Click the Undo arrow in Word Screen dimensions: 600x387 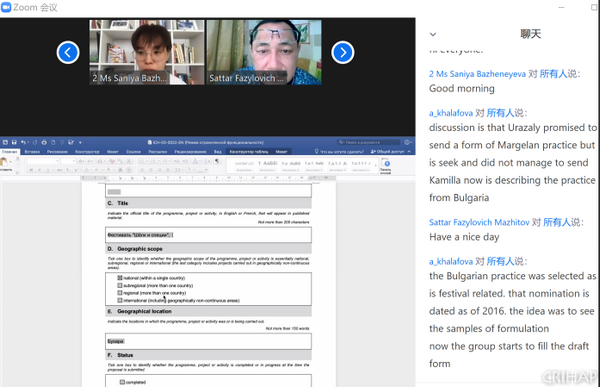23,142
